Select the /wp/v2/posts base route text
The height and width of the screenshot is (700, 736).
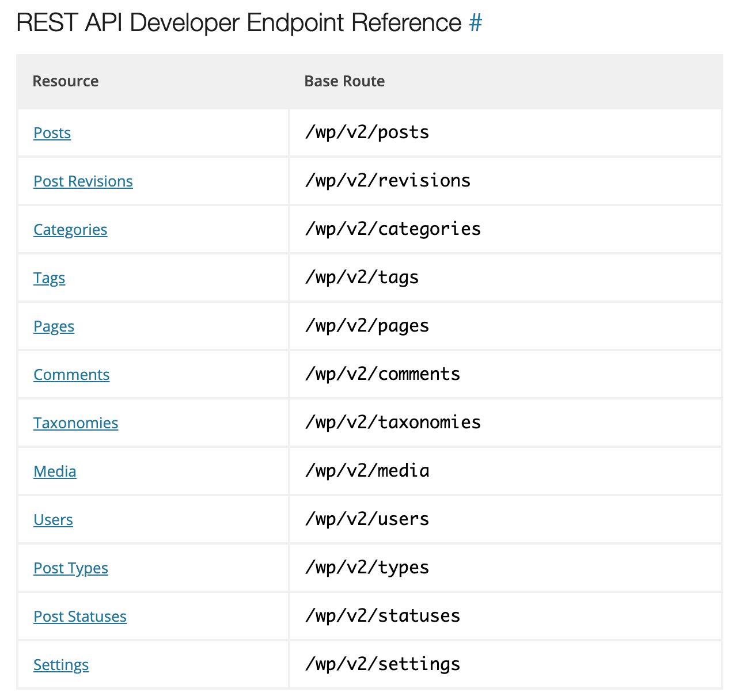(x=367, y=132)
